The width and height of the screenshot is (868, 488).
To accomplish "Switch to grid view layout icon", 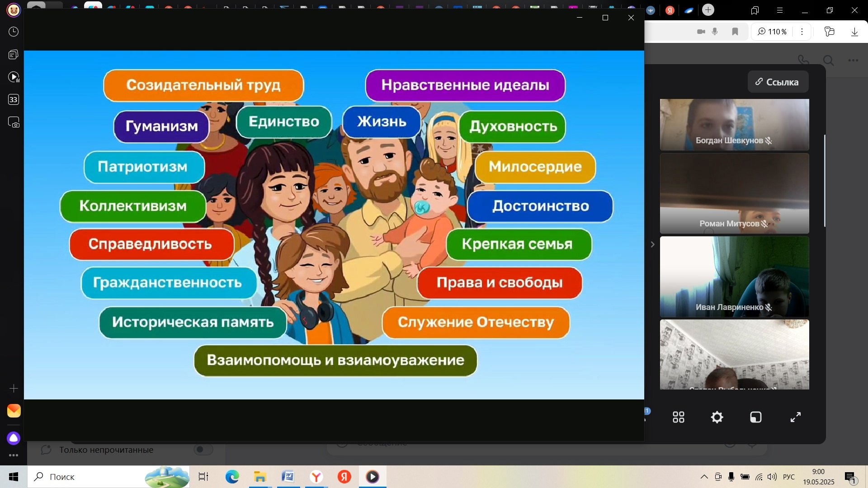I will coord(678,417).
